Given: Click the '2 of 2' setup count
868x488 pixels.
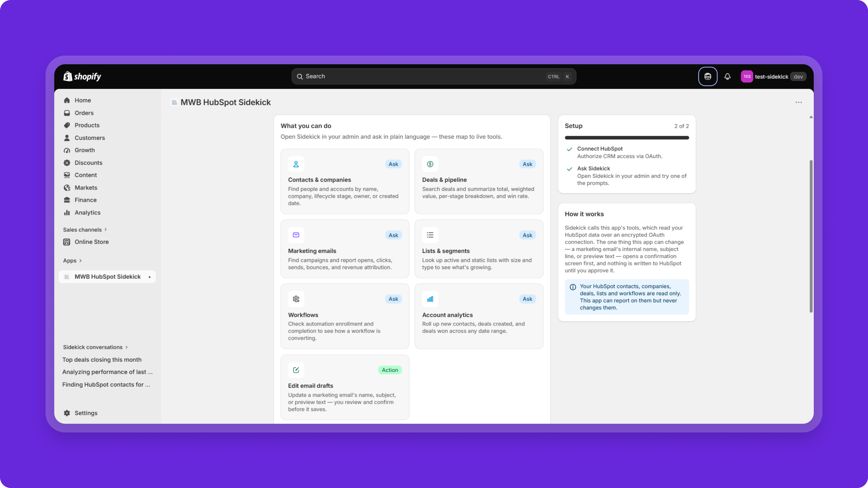Looking at the screenshot, I should pyautogui.click(x=681, y=126).
